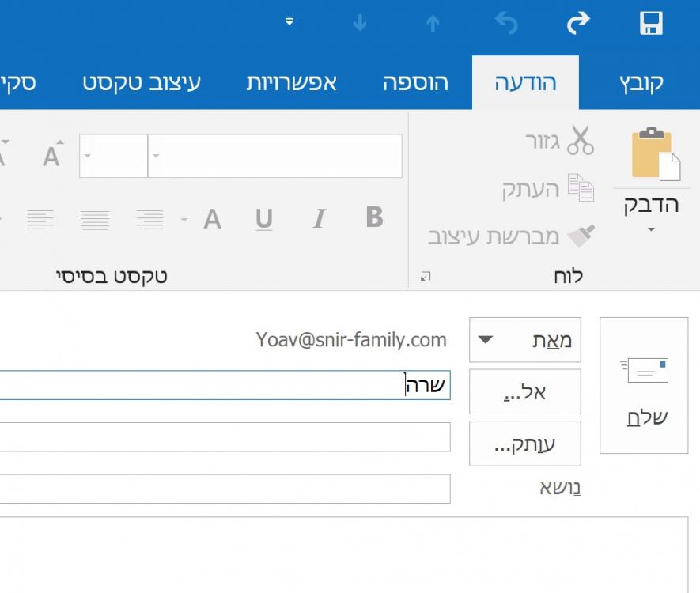Click in the Cc recipients field
The image size is (700, 593).
225,436
